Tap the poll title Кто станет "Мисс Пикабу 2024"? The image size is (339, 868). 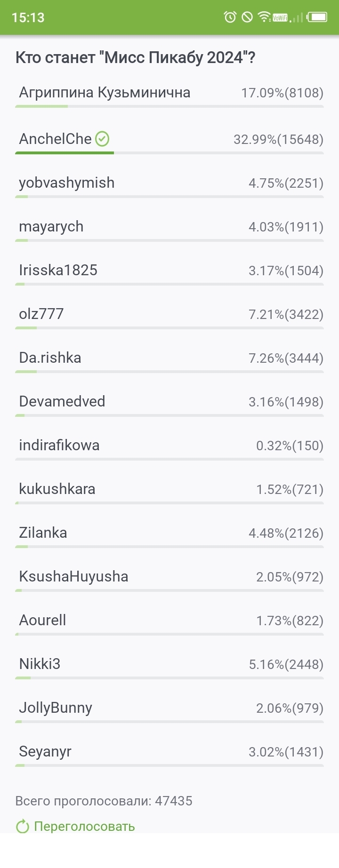click(x=135, y=57)
